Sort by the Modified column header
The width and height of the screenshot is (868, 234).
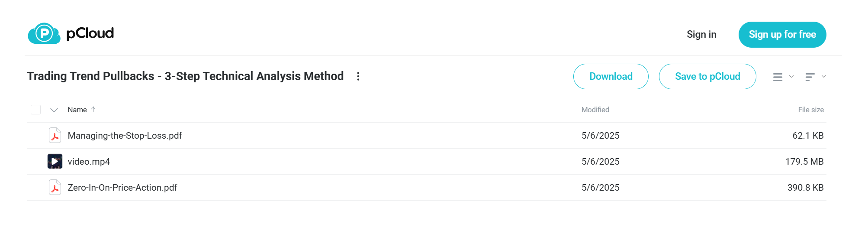[595, 110]
